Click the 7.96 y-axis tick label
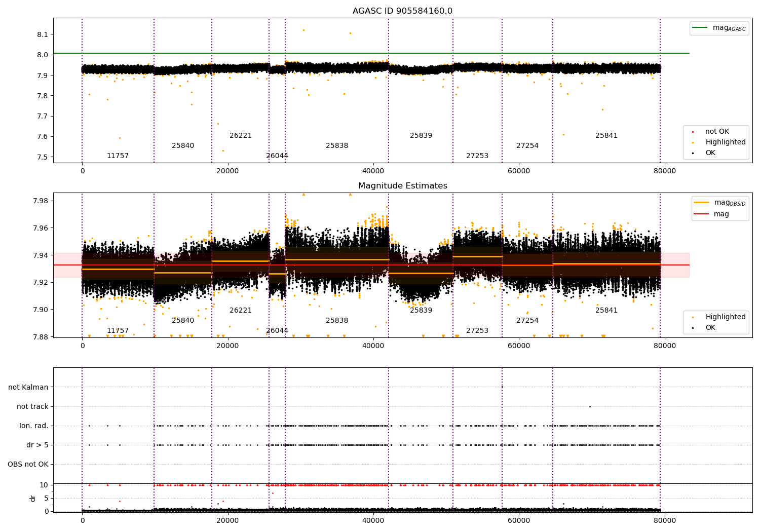Screen dimensions: 760x532 click(x=41, y=228)
